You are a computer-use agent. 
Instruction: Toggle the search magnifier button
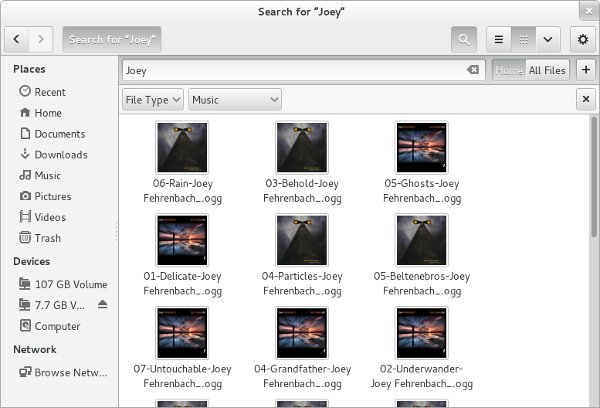(464, 39)
